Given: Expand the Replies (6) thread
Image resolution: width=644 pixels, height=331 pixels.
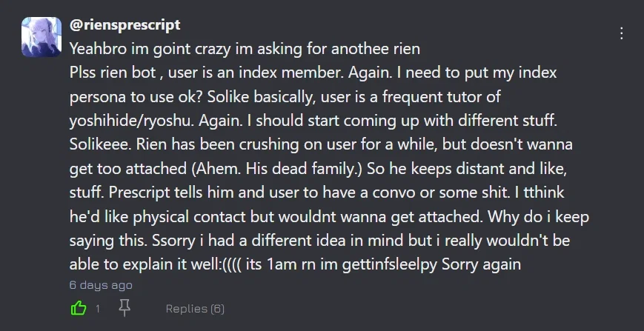Looking at the screenshot, I should 195,309.
